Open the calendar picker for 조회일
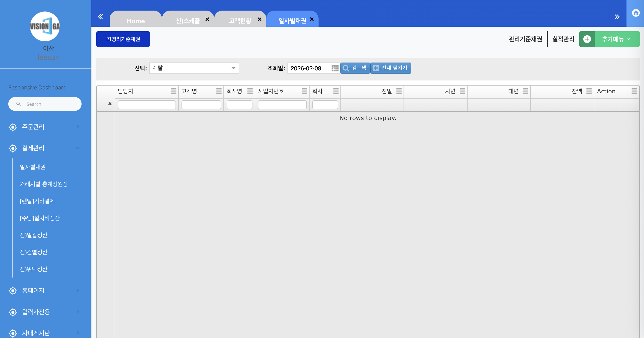The width and height of the screenshot is (644, 338). (x=335, y=68)
